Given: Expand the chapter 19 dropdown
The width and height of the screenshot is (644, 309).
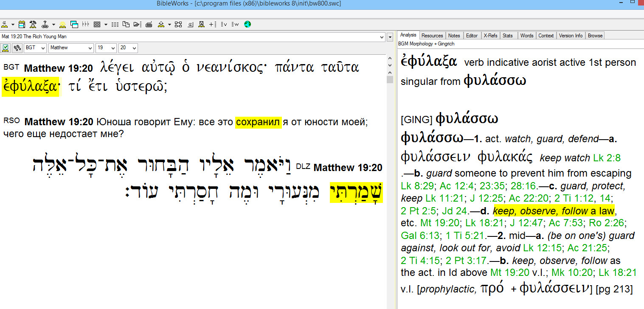Looking at the screenshot, I should coord(106,48).
